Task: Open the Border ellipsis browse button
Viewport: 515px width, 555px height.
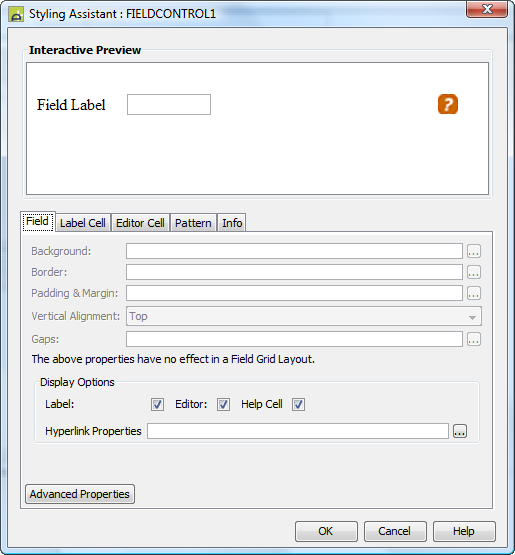Action: 474,272
